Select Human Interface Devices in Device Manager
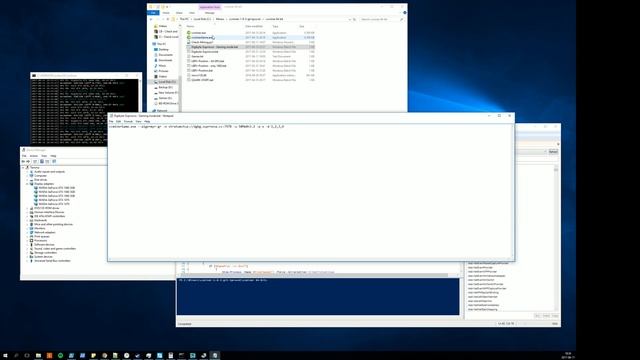Image resolution: width=640 pixels, height=360 pixels. [49, 212]
